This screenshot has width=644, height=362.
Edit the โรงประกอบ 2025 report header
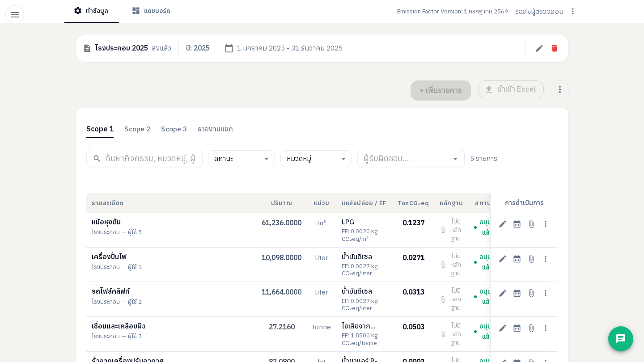pyautogui.click(x=539, y=48)
